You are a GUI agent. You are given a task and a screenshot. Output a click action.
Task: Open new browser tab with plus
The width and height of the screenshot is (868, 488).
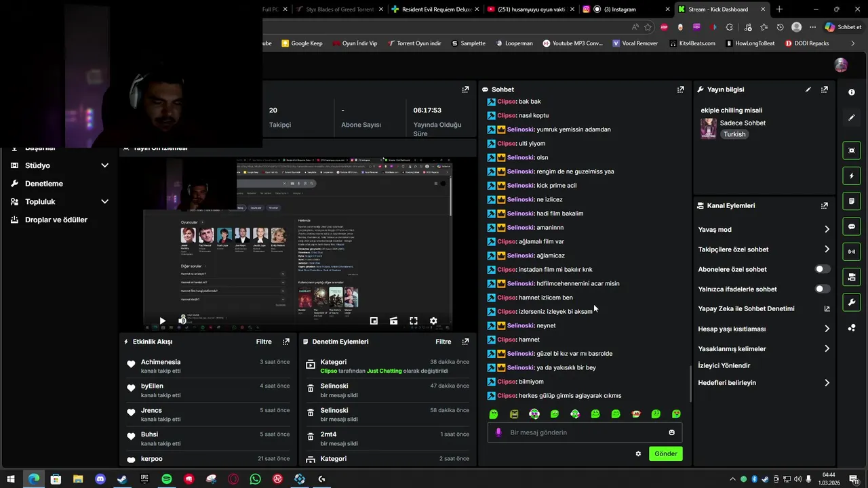(x=779, y=9)
